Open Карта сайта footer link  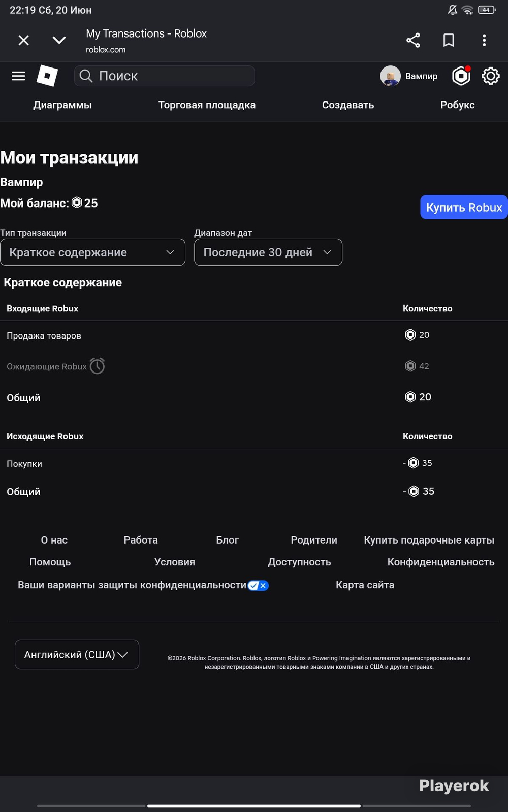click(x=365, y=585)
